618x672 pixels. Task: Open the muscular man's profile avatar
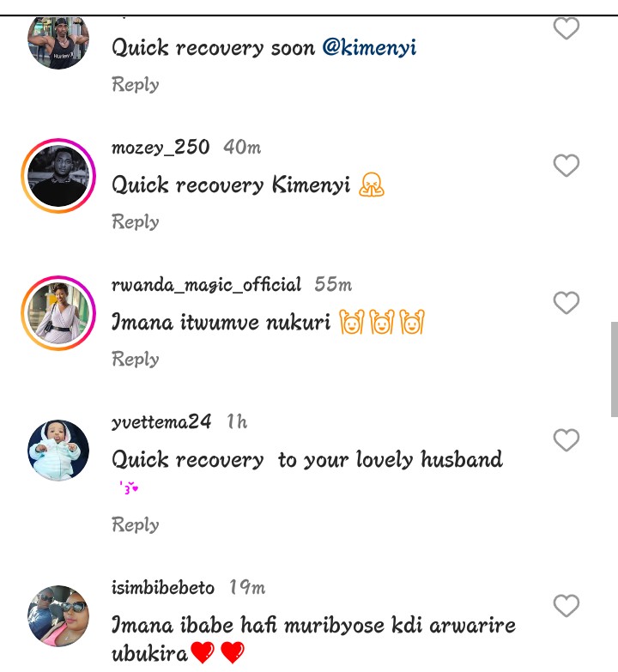[58, 42]
